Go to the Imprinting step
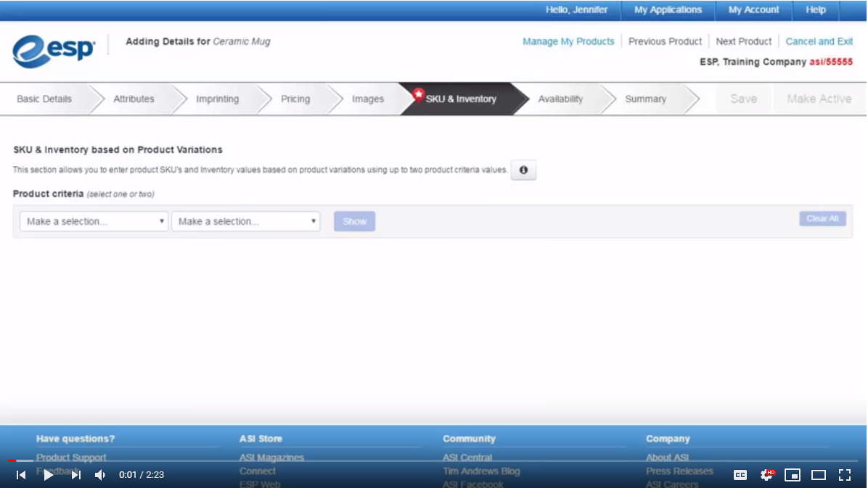 click(218, 99)
